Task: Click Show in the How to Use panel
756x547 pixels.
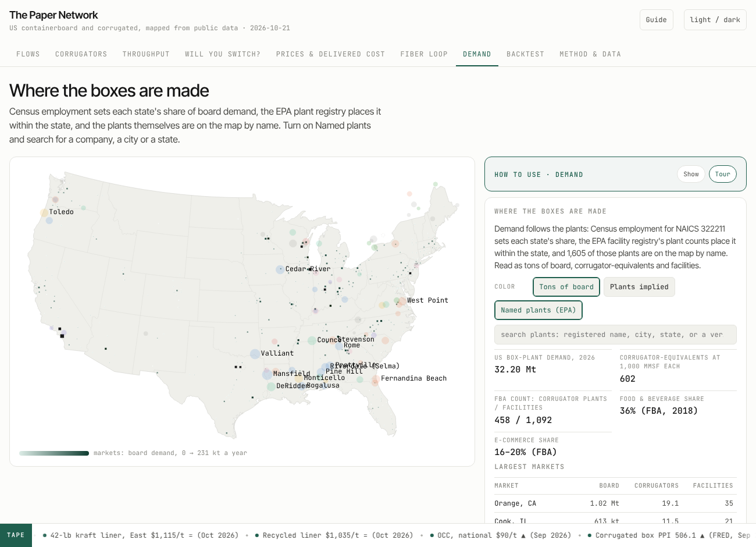Action: point(691,174)
